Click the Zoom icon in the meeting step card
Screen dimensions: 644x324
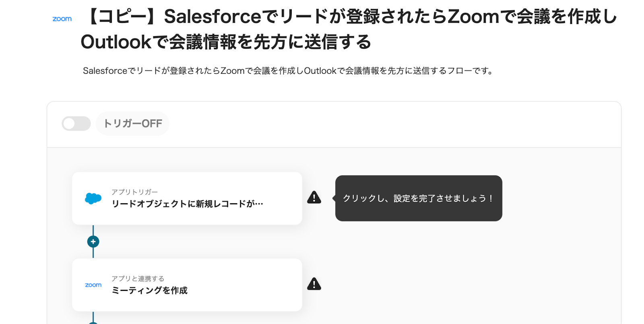click(93, 285)
